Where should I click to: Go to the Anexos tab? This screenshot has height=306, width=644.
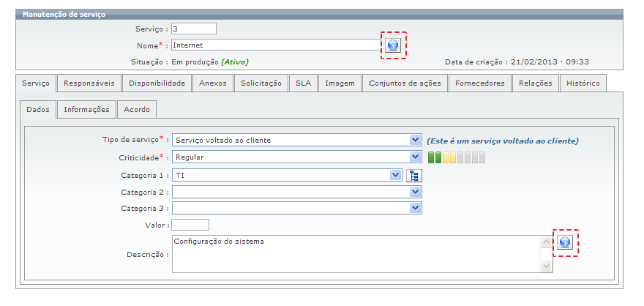(213, 83)
